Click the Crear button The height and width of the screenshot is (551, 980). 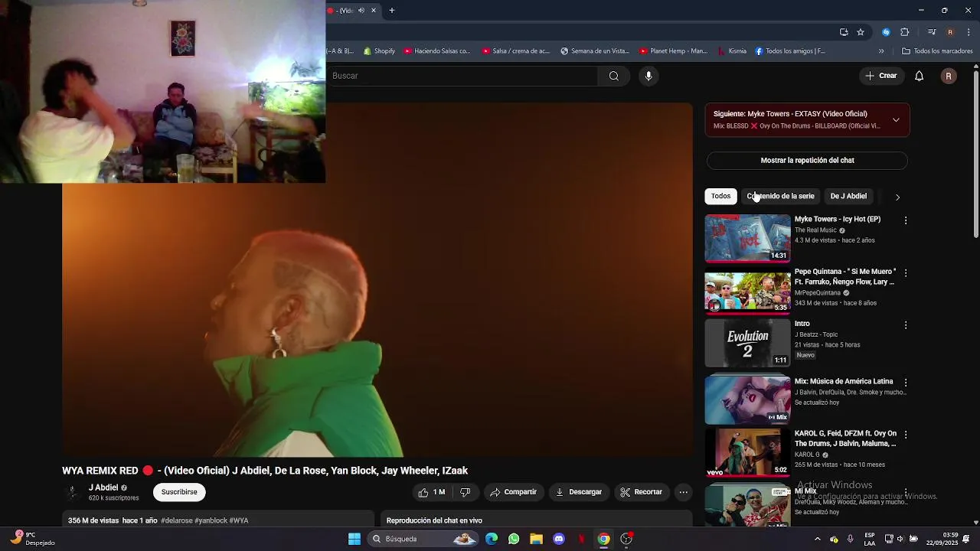coord(881,76)
